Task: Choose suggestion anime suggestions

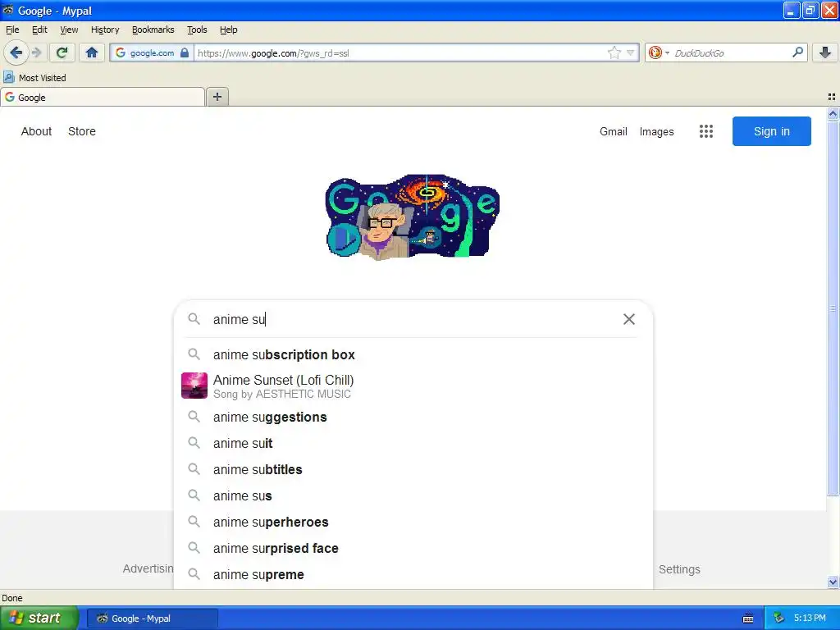Action: point(413,417)
